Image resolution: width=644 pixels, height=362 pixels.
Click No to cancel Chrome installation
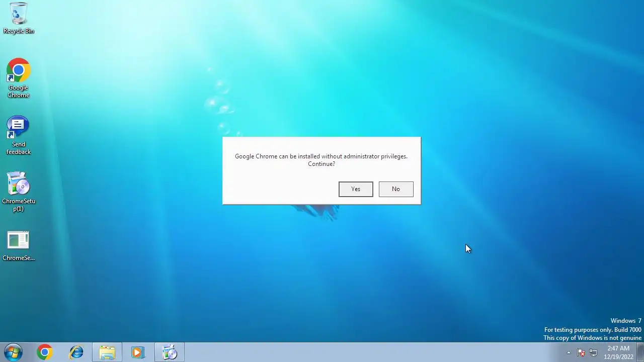396,189
